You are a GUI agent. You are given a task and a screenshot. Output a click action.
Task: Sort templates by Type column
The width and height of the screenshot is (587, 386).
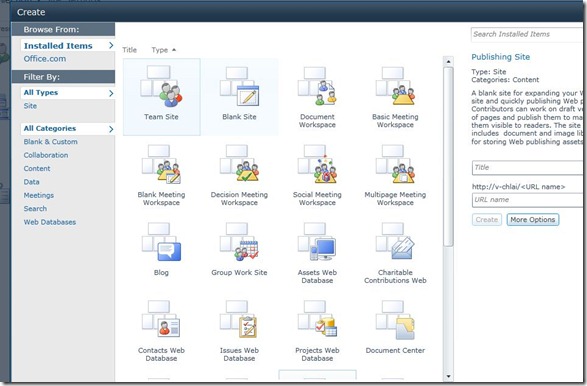click(159, 50)
